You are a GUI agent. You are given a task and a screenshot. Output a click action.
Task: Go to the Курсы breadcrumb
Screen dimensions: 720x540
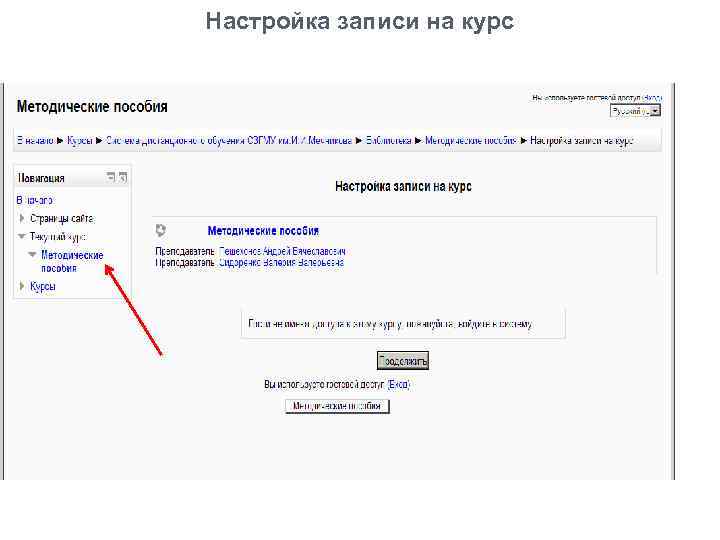click(x=80, y=141)
